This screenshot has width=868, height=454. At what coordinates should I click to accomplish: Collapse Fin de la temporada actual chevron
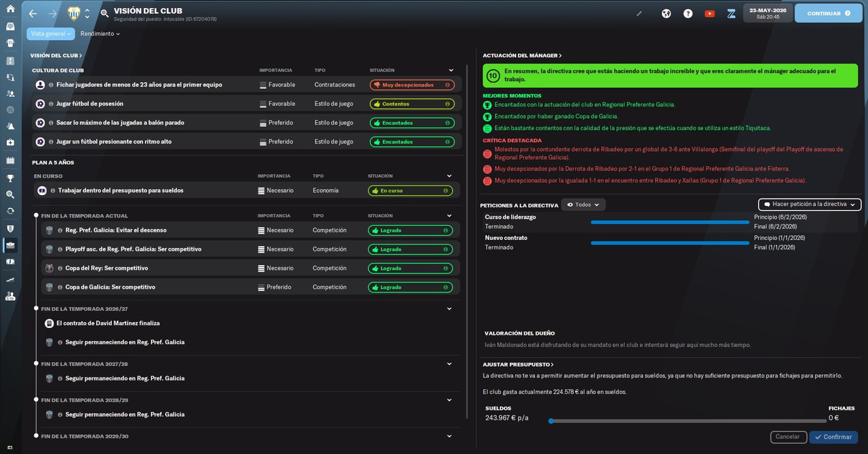[x=449, y=215]
